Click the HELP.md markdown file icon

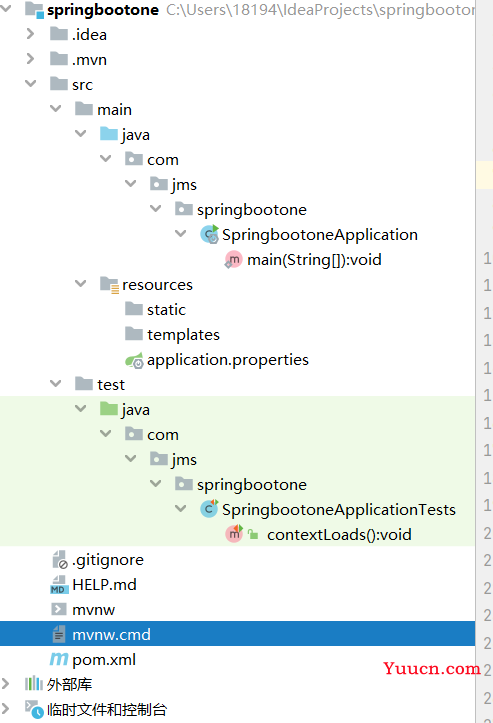point(59,585)
